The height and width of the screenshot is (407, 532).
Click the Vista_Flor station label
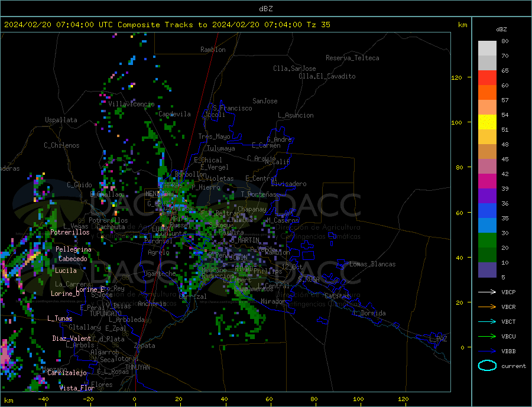coord(77,388)
